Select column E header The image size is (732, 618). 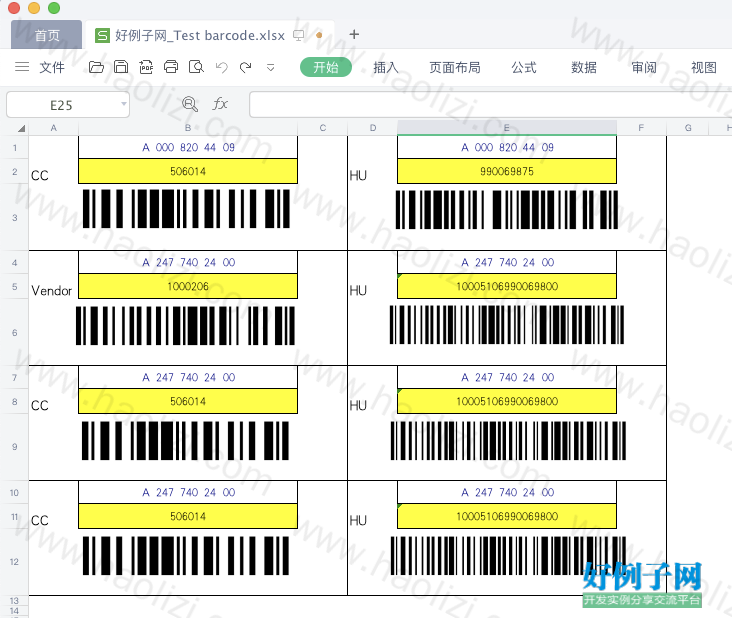[x=507, y=128]
